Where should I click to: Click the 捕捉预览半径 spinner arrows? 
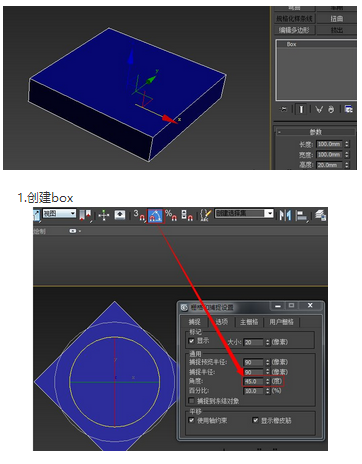tap(268, 362)
